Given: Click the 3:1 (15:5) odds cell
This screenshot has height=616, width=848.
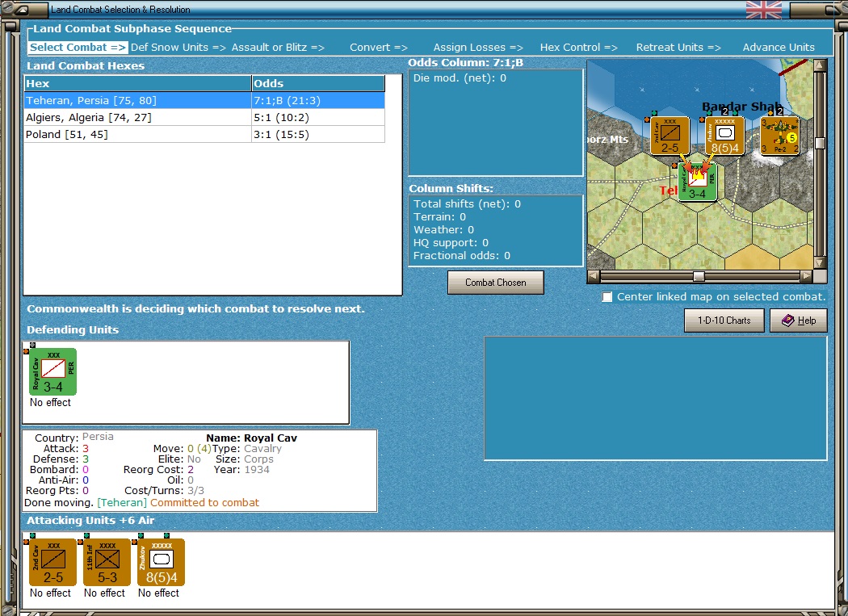Looking at the screenshot, I should [318, 134].
